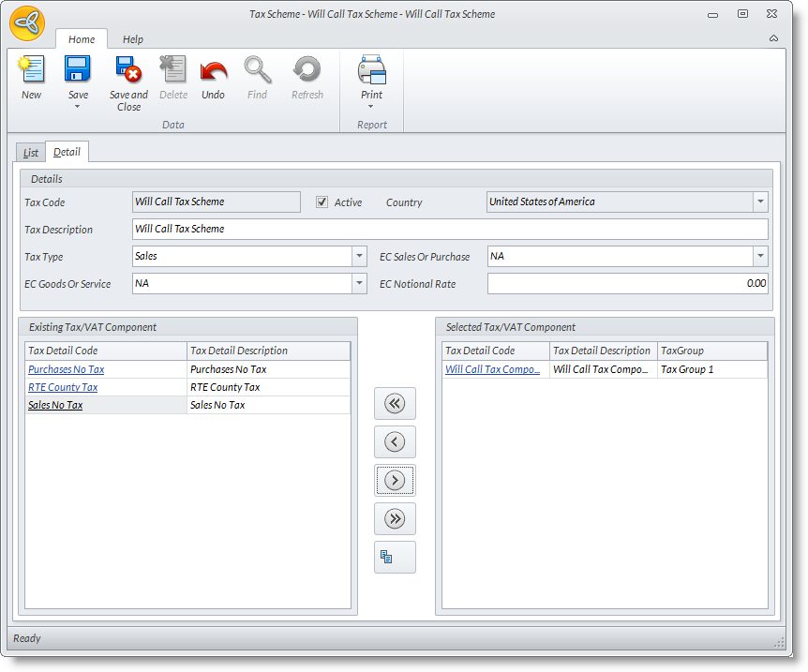Move all components left with double-arrow button

pyautogui.click(x=395, y=404)
